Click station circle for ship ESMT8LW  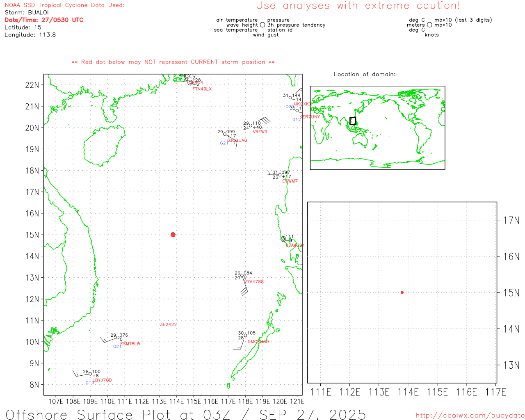118,338
